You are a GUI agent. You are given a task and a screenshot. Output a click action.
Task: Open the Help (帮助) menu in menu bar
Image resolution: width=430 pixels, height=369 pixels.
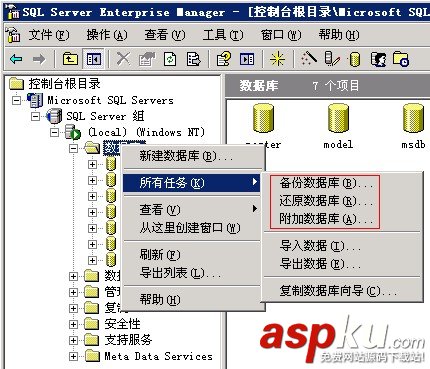339,35
